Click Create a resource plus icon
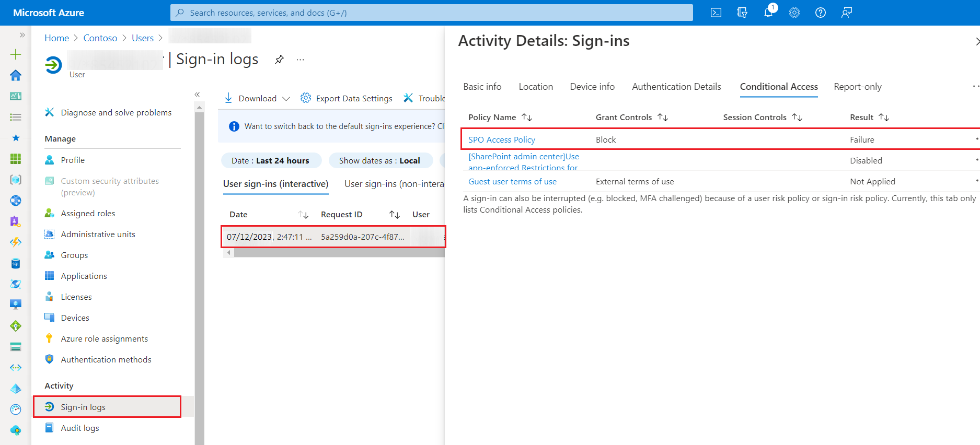Screen dimensions: 980x445 (16, 54)
